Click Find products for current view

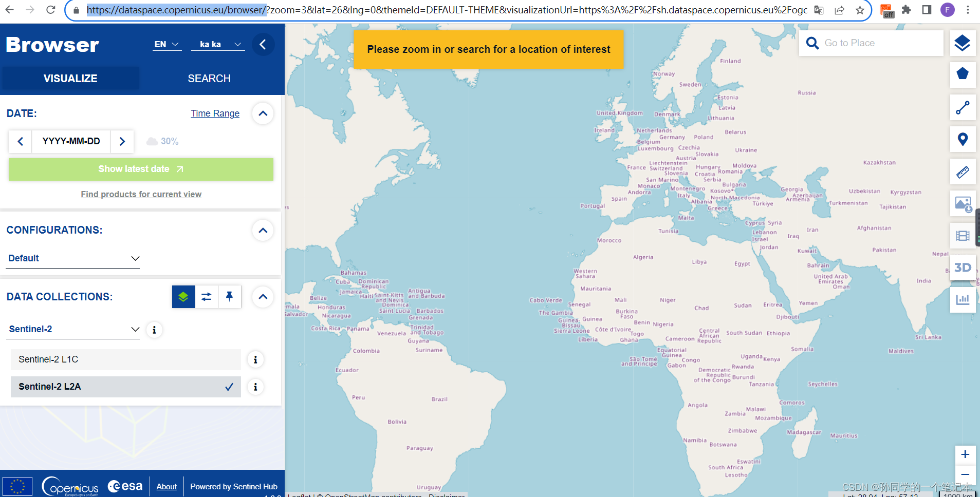tap(141, 195)
